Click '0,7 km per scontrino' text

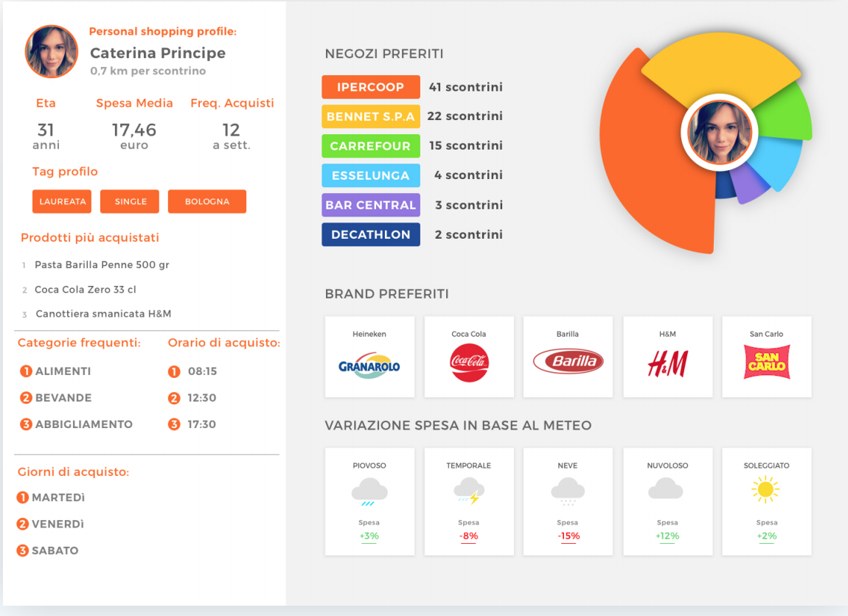click(x=148, y=71)
